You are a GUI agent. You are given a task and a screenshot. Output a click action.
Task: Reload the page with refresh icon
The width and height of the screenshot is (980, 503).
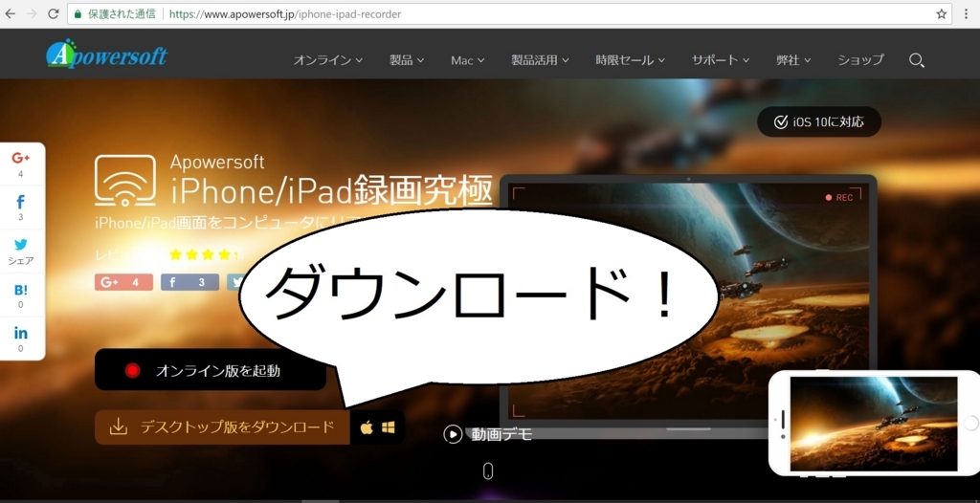tap(54, 13)
